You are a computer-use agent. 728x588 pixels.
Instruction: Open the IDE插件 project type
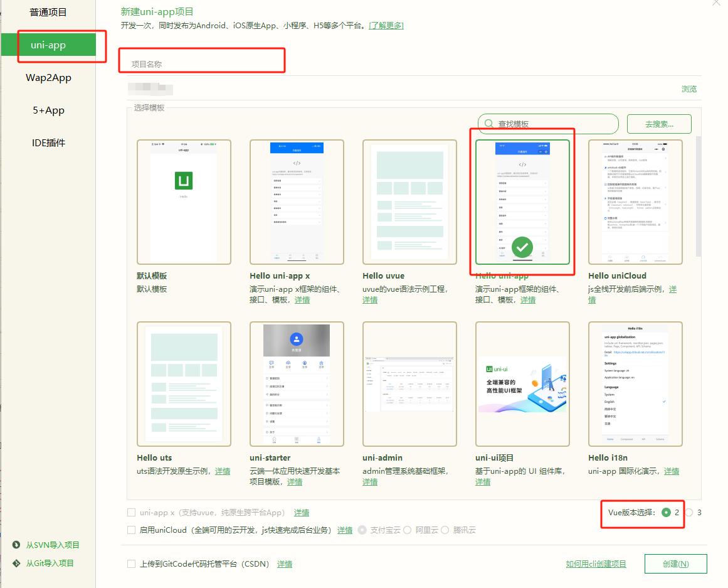point(48,142)
